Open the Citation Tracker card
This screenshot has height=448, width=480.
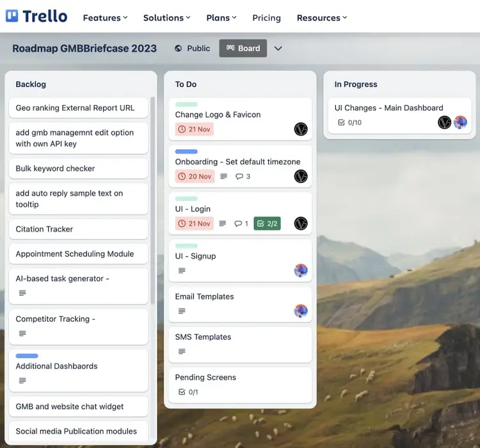78,229
